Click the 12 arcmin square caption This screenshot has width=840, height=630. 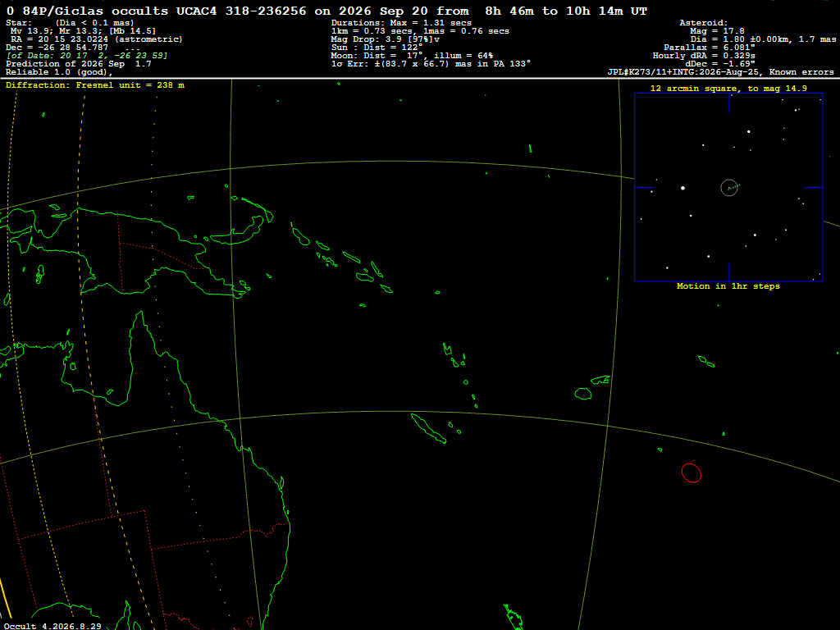click(728, 89)
